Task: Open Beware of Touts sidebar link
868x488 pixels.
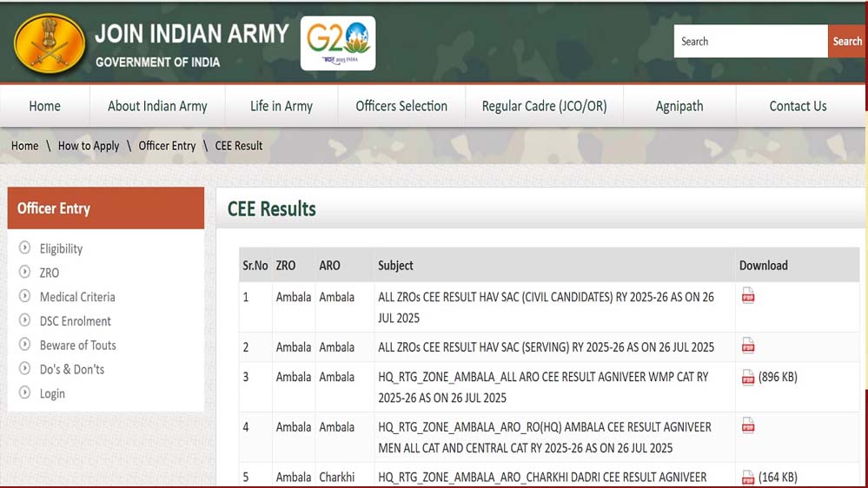Action: point(77,345)
